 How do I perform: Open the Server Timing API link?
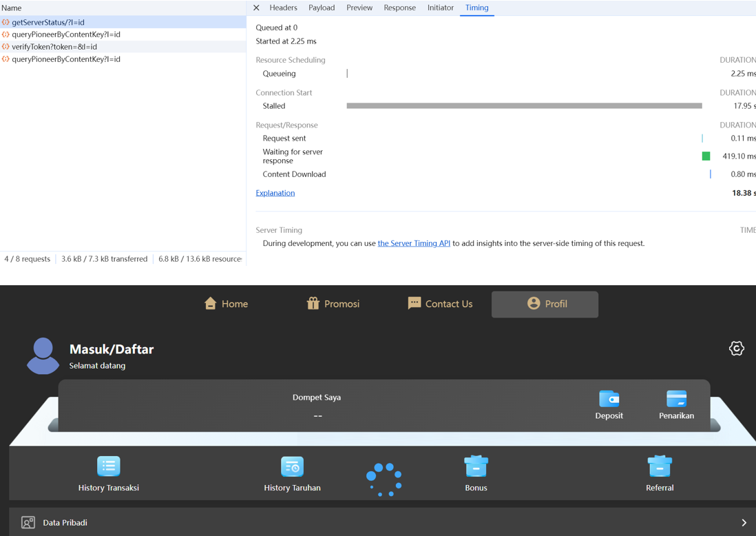[414, 243]
